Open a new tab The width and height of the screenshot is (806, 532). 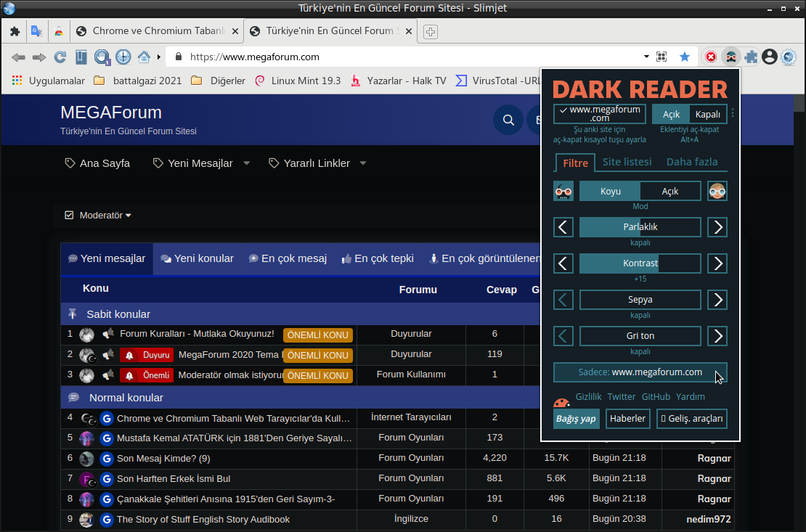[x=431, y=32]
